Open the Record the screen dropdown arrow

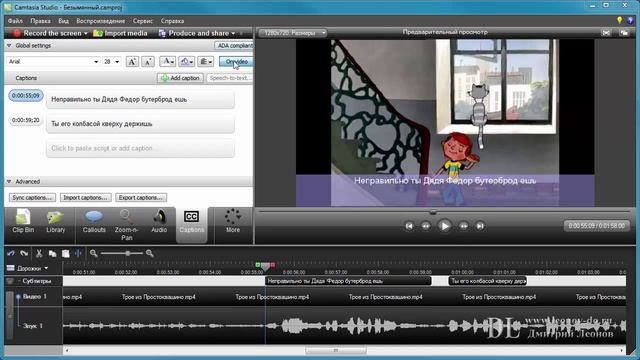point(86,33)
